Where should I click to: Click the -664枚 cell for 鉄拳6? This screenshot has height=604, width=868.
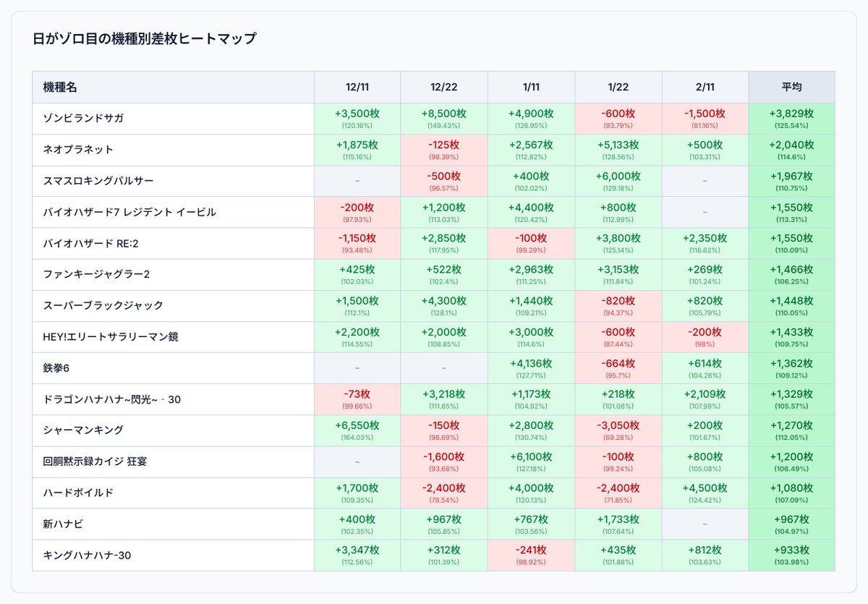point(618,368)
